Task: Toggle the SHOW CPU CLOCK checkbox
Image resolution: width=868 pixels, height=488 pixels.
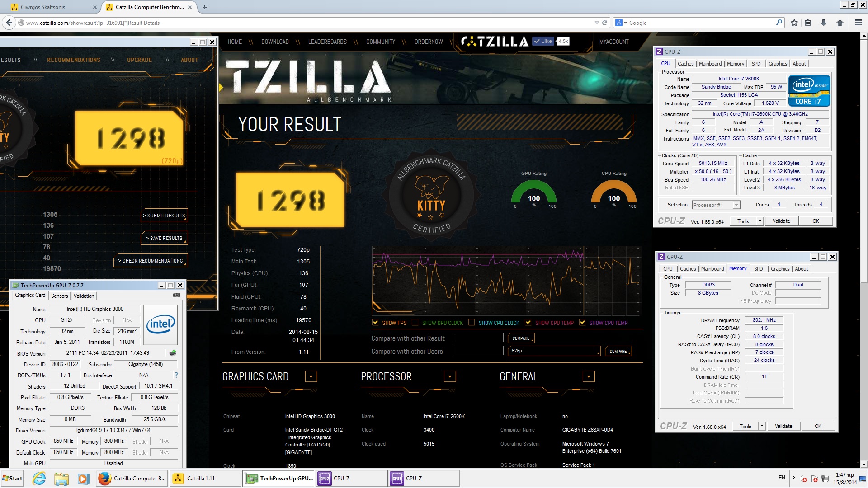Action: (472, 323)
